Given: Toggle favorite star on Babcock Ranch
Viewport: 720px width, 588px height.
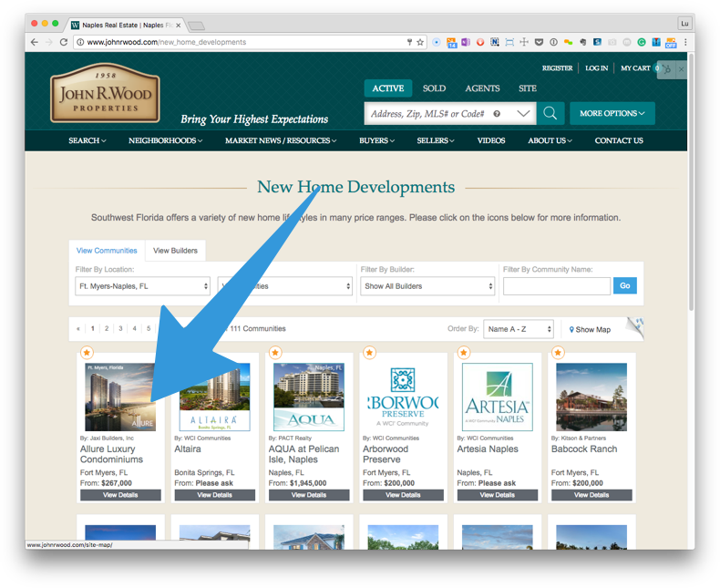Looking at the screenshot, I should pyautogui.click(x=558, y=352).
